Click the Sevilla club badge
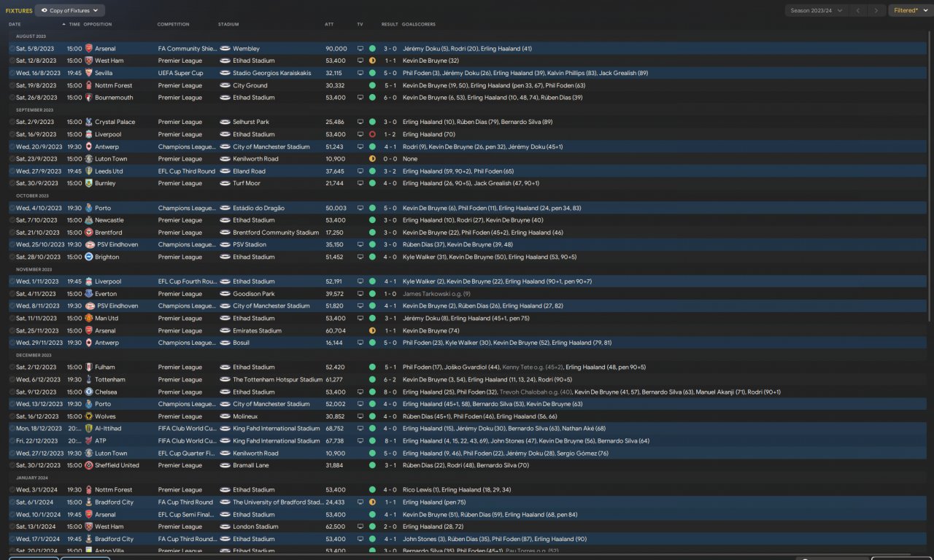 coord(89,73)
